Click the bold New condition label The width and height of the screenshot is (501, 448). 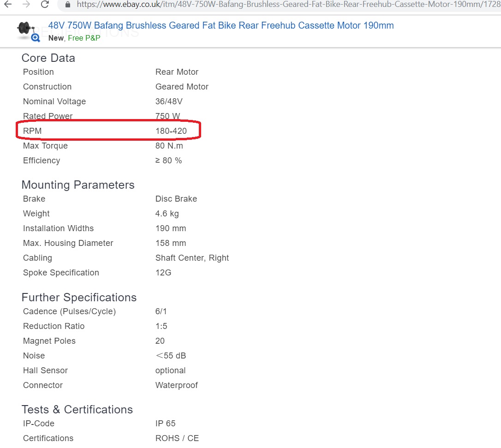56,38
